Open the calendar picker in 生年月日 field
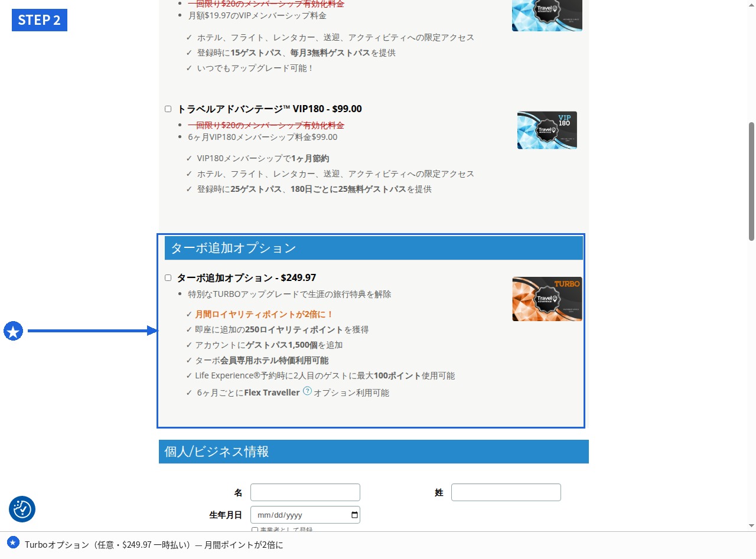Screen dimensions: 756x559 click(354, 515)
